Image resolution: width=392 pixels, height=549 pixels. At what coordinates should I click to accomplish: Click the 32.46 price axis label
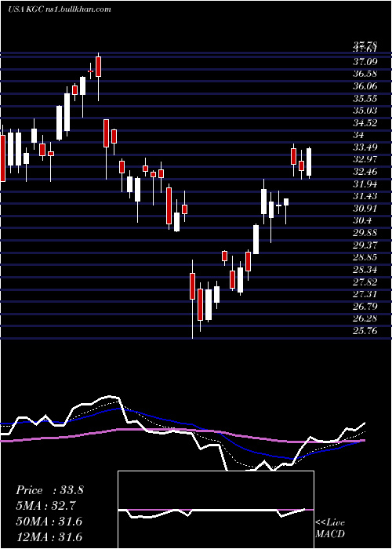pyautogui.click(x=366, y=172)
